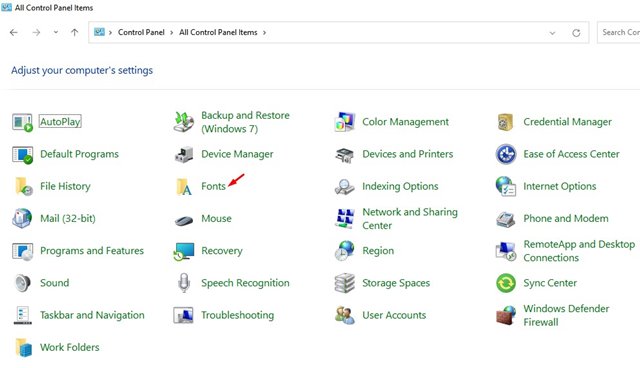Click the Device Manager icon
The width and height of the screenshot is (640, 368).
tap(184, 155)
